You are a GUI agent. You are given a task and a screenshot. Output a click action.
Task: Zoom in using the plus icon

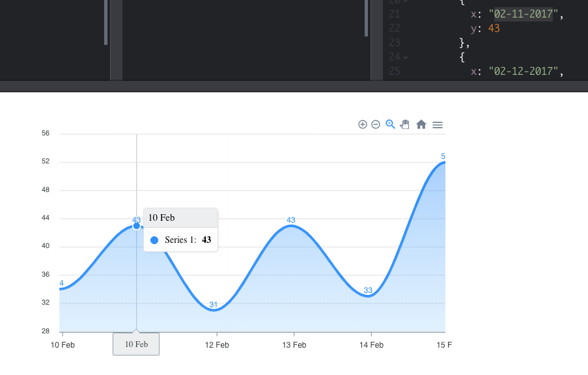[363, 124]
